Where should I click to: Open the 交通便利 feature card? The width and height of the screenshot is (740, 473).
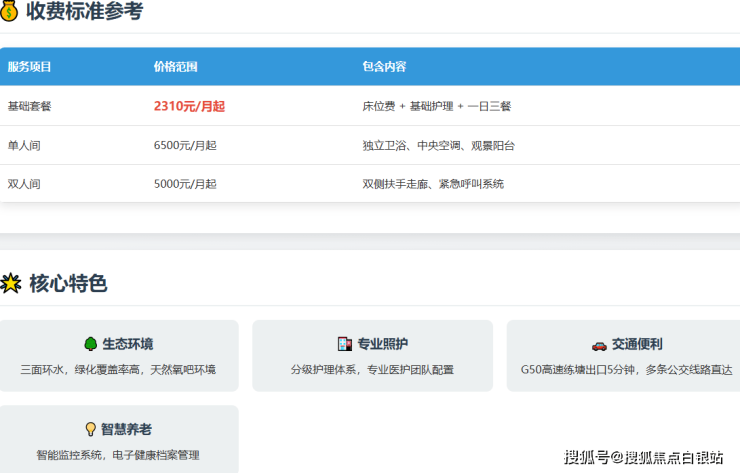pyautogui.click(x=624, y=356)
